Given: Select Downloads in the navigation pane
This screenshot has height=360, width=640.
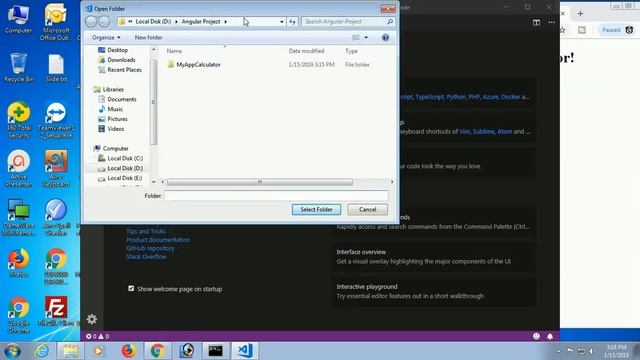Looking at the screenshot, I should [117, 60].
